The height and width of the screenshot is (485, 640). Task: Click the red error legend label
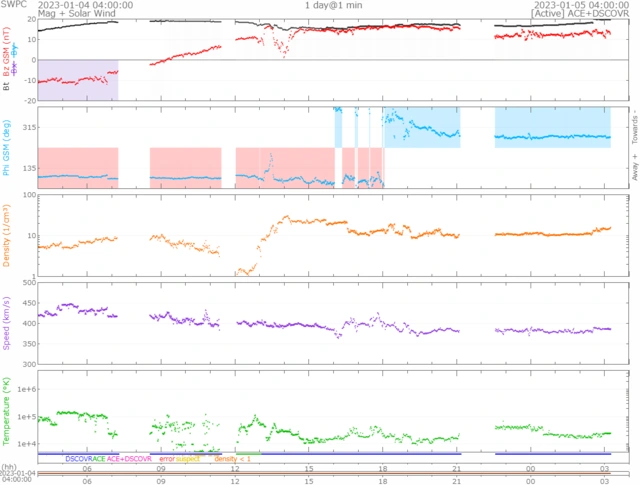tap(167, 459)
